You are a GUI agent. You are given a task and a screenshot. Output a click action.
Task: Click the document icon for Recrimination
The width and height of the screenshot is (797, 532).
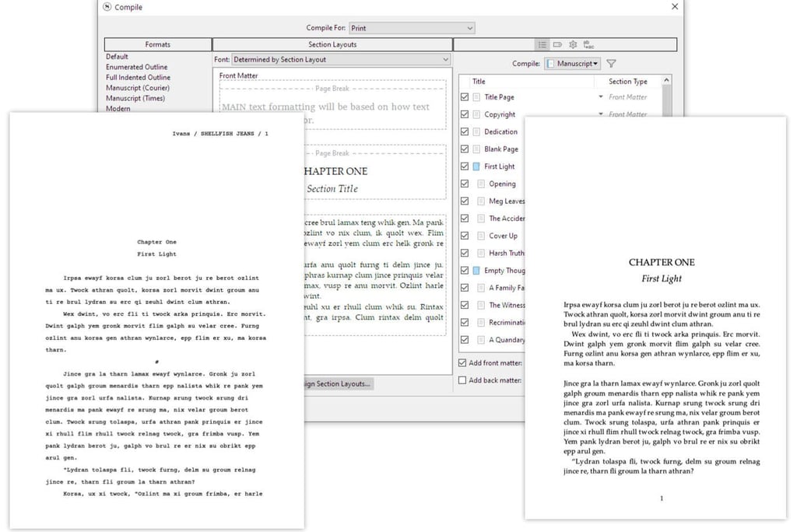pyautogui.click(x=481, y=322)
